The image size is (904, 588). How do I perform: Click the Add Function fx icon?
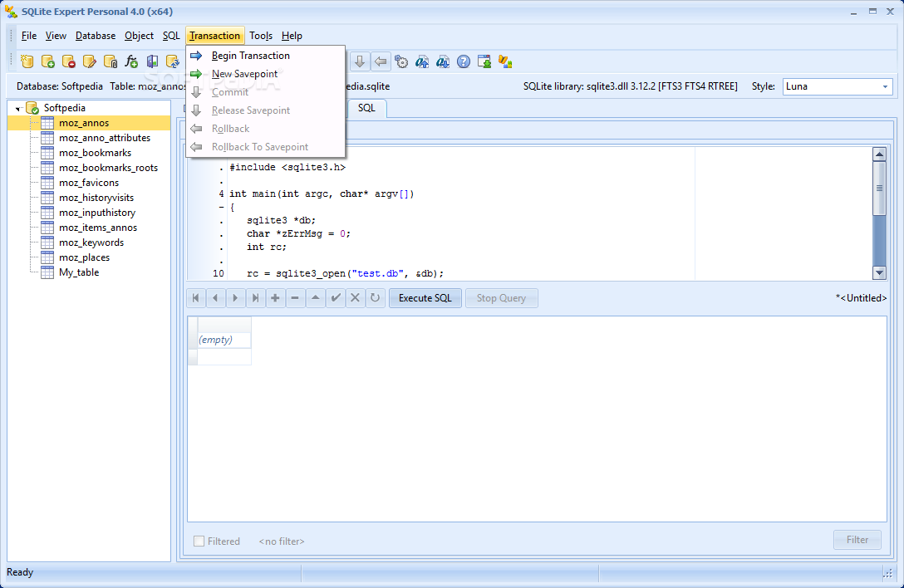131,61
